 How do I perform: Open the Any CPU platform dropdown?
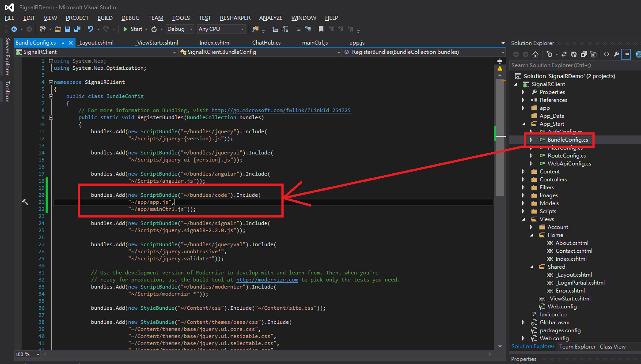(x=221, y=29)
